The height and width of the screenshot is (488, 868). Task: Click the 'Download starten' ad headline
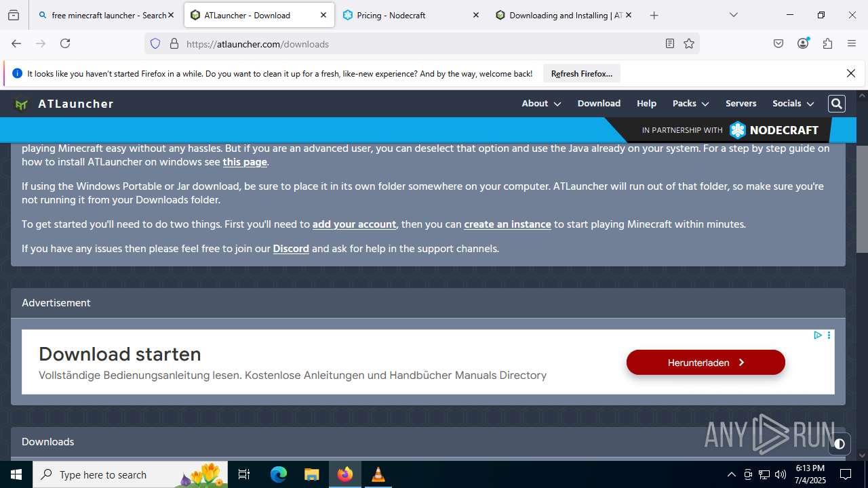[120, 354]
